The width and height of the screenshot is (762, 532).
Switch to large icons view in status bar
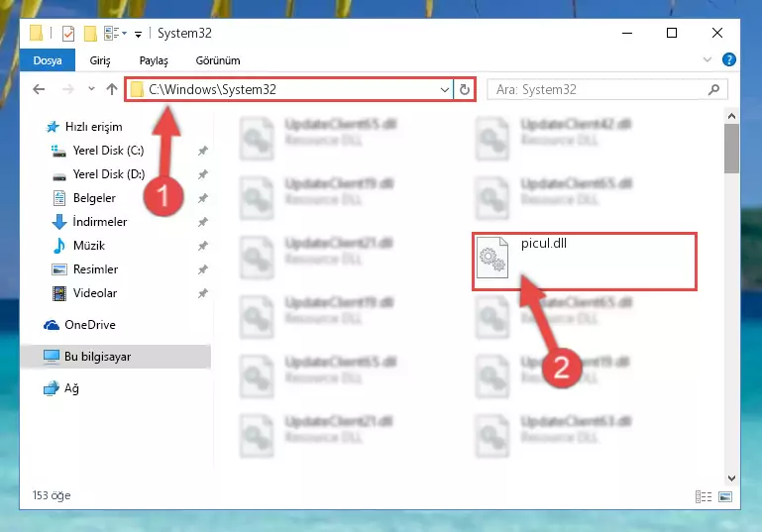pos(725,496)
